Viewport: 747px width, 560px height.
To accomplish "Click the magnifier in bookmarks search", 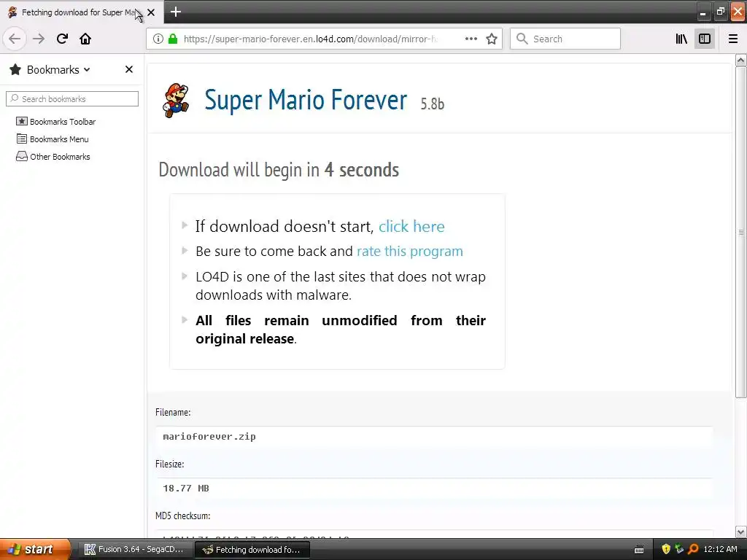I will (15, 98).
